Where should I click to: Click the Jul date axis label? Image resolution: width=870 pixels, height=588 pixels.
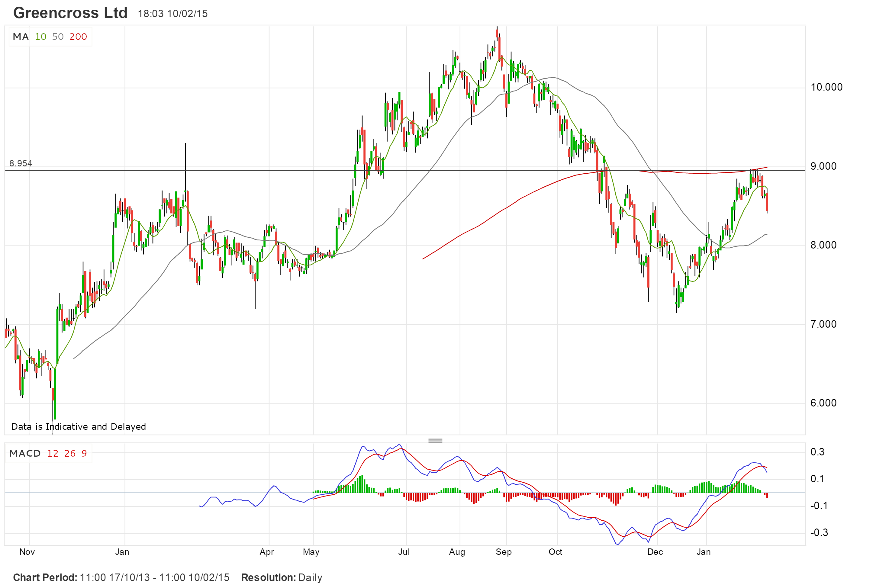tap(404, 552)
